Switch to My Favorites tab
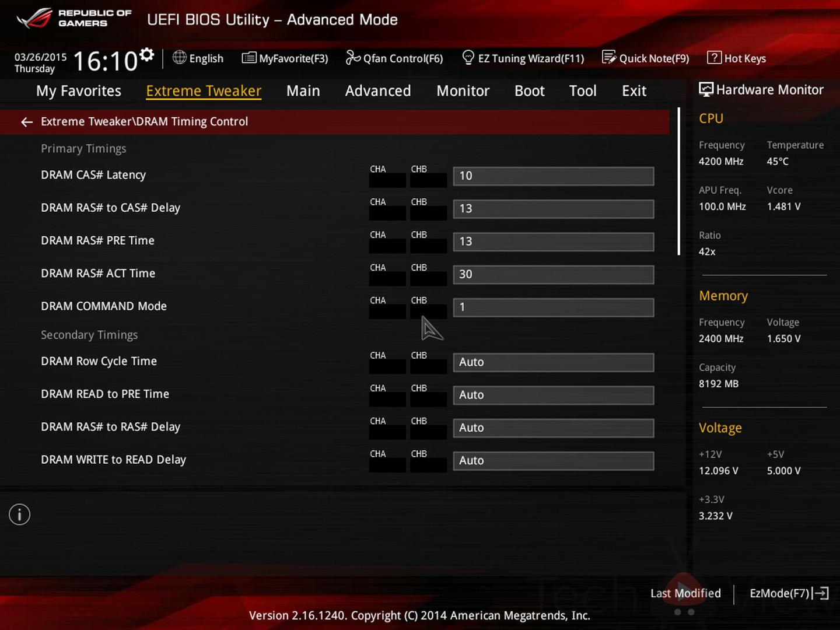Viewport: 840px width, 630px height. (79, 91)
